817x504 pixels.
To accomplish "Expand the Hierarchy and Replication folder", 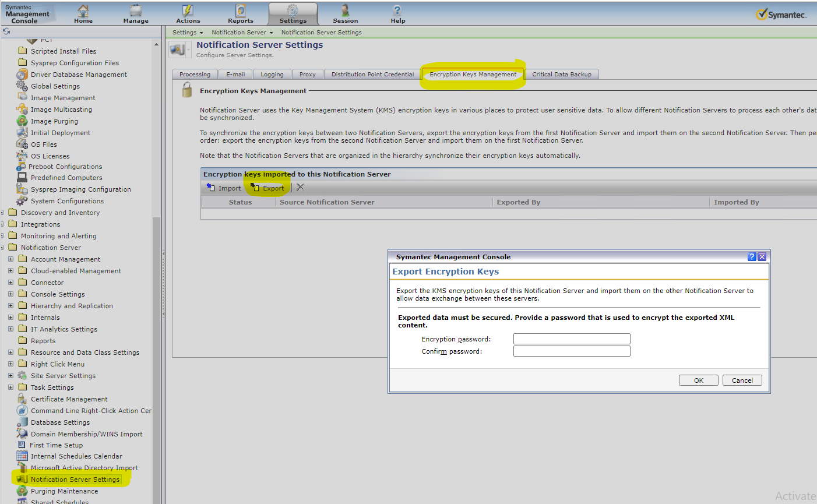I will coord(10,306).
